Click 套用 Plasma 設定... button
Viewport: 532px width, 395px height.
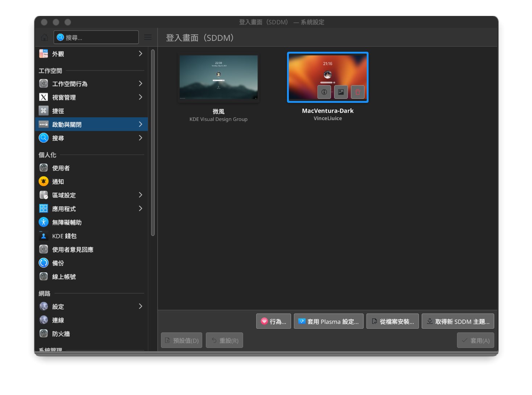[x=329, y=321]
